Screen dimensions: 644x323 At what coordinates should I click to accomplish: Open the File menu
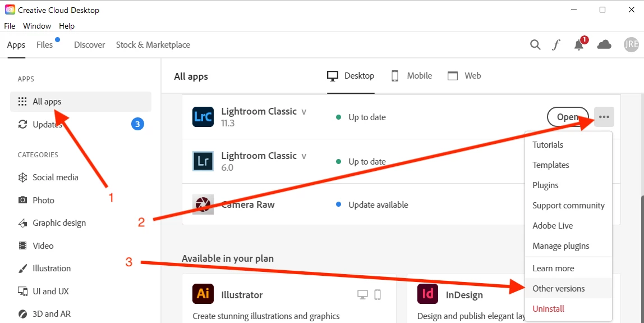click(10, 26)
